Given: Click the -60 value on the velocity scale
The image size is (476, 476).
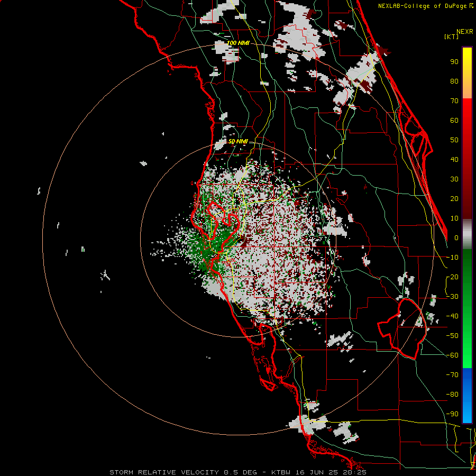Looking at the screenshot, I should tap(452, 355).
